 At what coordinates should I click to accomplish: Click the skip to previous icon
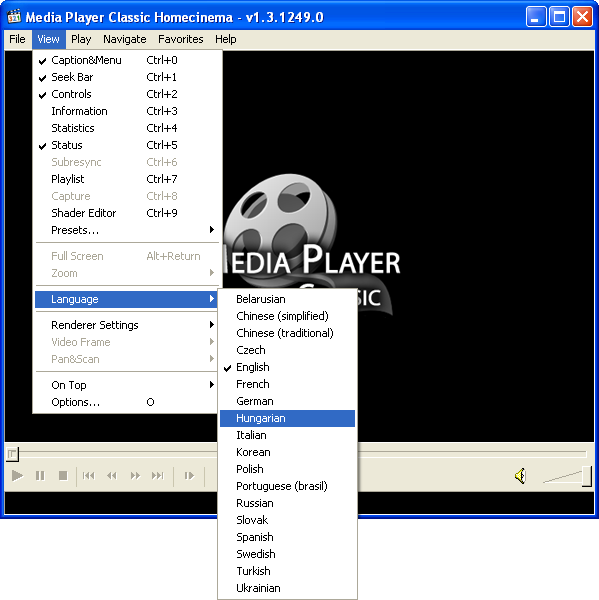(x=88, y=476)
